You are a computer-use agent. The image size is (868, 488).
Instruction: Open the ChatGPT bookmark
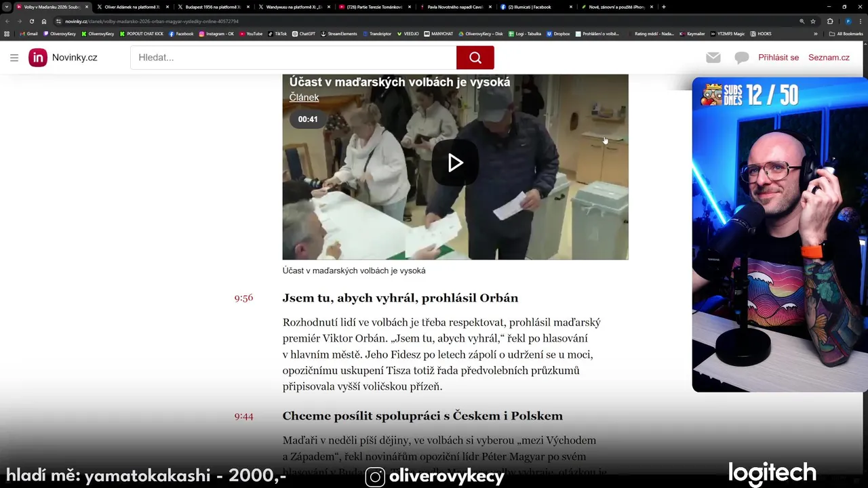click(304, 33)
